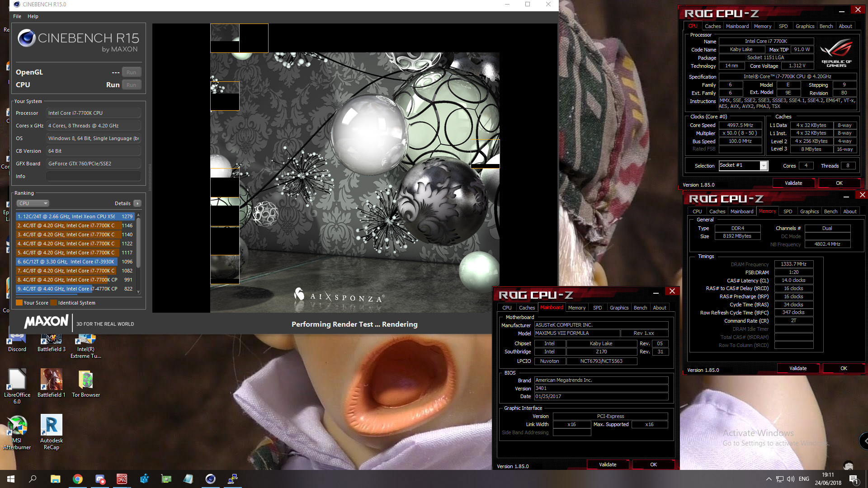
Task: Click OK in the CPU-Z CPU window
Action: point(839,183)
